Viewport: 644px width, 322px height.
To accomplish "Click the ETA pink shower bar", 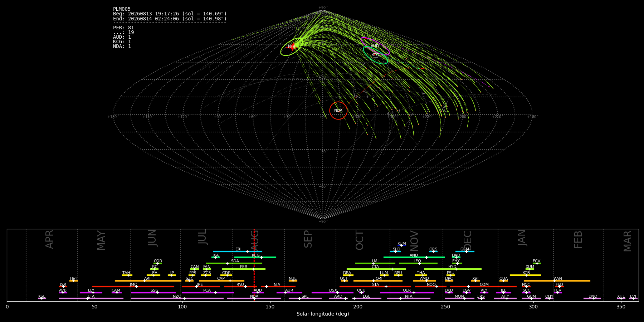I will (x=91, y=298).
